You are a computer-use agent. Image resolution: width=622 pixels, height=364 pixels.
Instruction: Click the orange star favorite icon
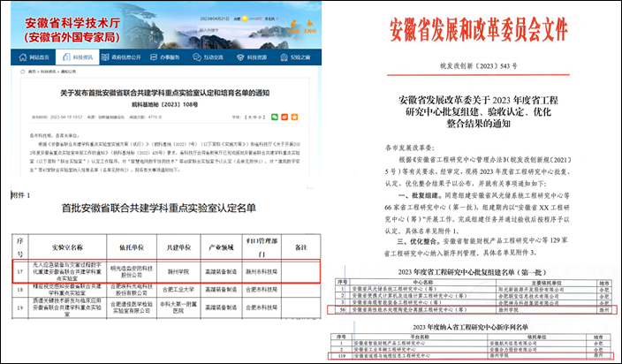[294, 117]
